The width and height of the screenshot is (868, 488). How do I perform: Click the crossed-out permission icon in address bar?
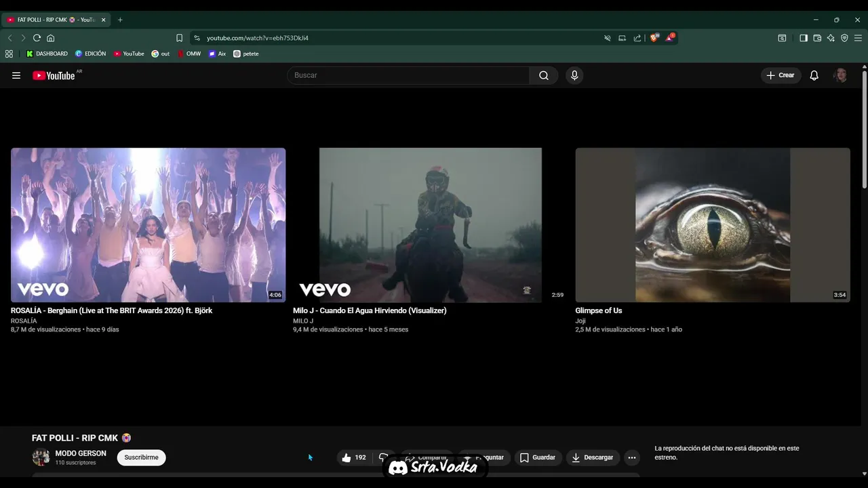[608, 38]
